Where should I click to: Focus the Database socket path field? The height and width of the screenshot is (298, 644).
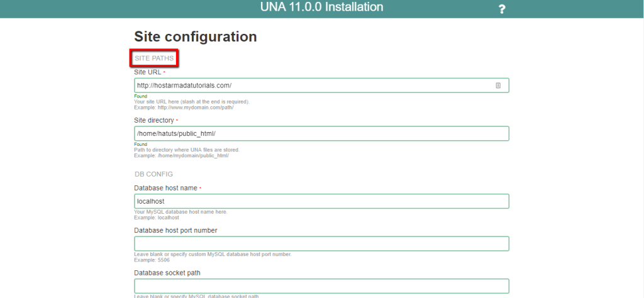coord(321,285)
